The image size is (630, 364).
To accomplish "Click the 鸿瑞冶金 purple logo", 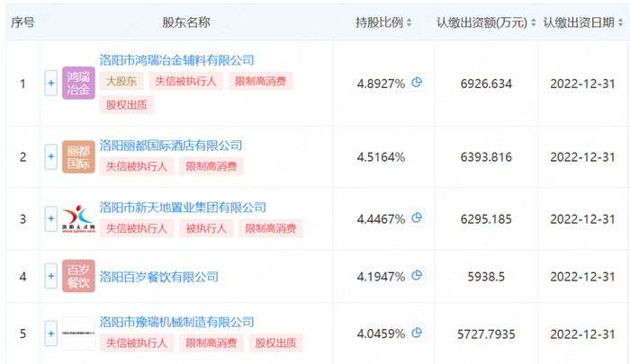I will pyautogui.click(x=78, y=83).
